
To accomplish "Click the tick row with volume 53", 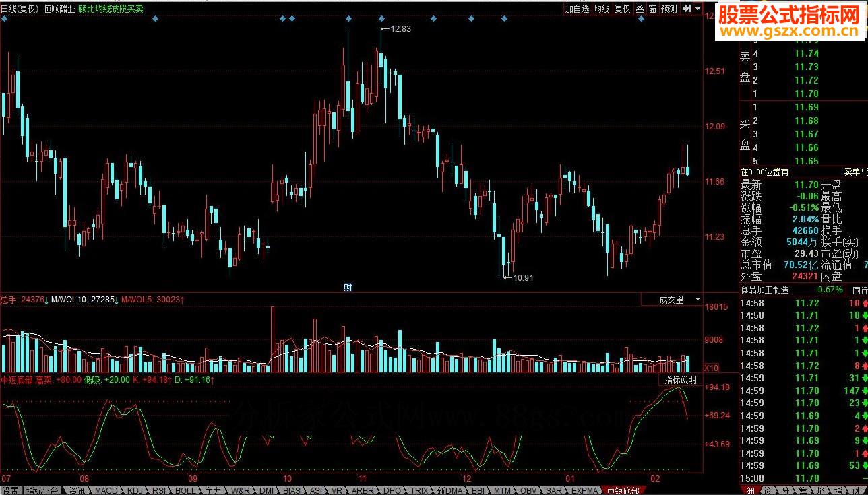I will tap(804, 465).
